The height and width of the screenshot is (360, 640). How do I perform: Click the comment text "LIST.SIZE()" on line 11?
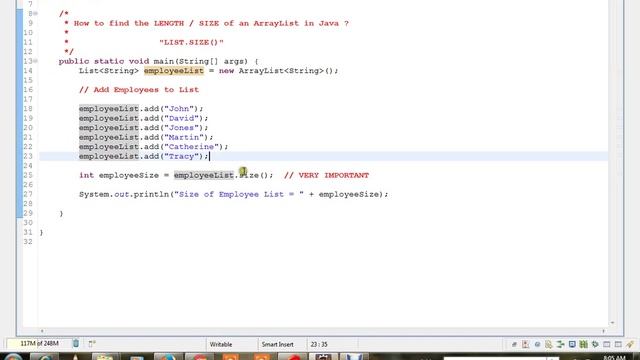point(191,42)
